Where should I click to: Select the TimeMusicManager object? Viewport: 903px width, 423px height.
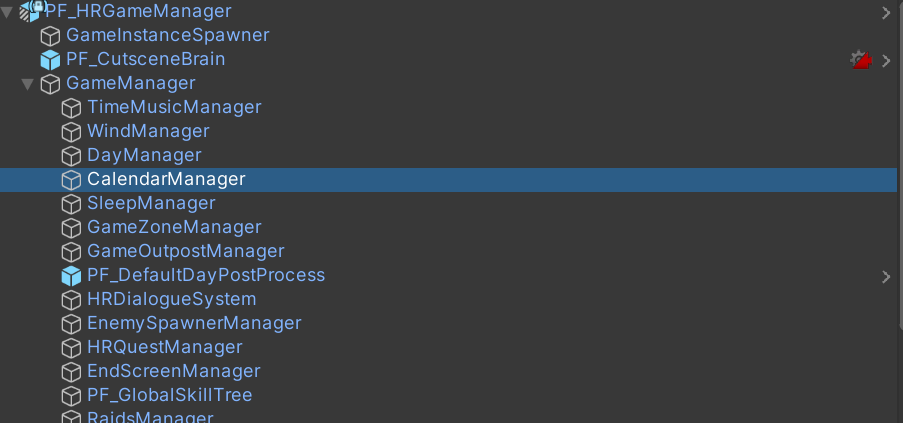pos(174,107)
